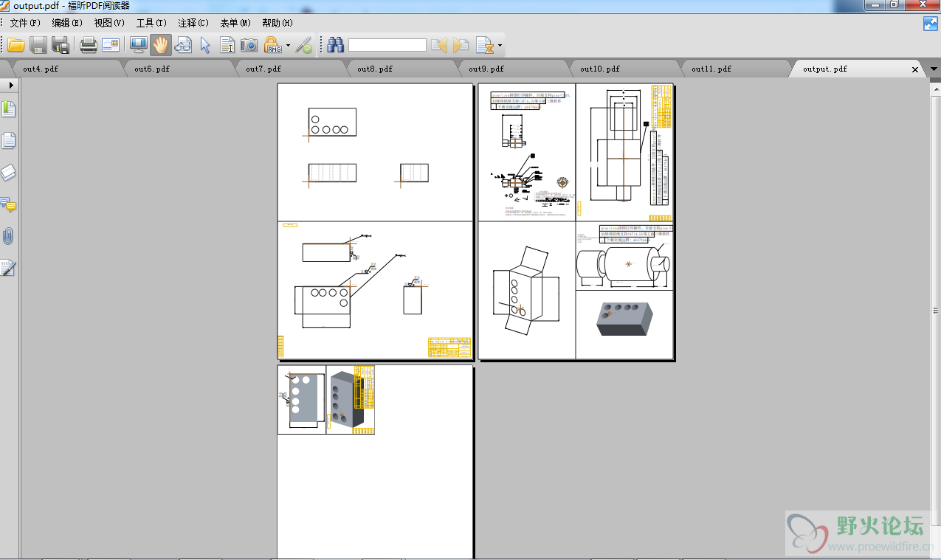Screen dimensions: 941x560
Task: Activate the Snapshot camera tool
Action: (249, 45)
